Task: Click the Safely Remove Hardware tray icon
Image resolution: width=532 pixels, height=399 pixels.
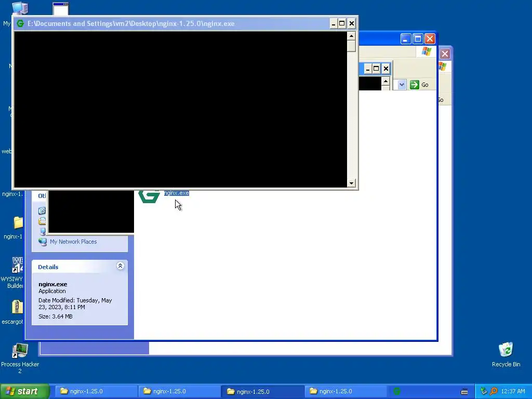Action: click(x=484, y=391)
